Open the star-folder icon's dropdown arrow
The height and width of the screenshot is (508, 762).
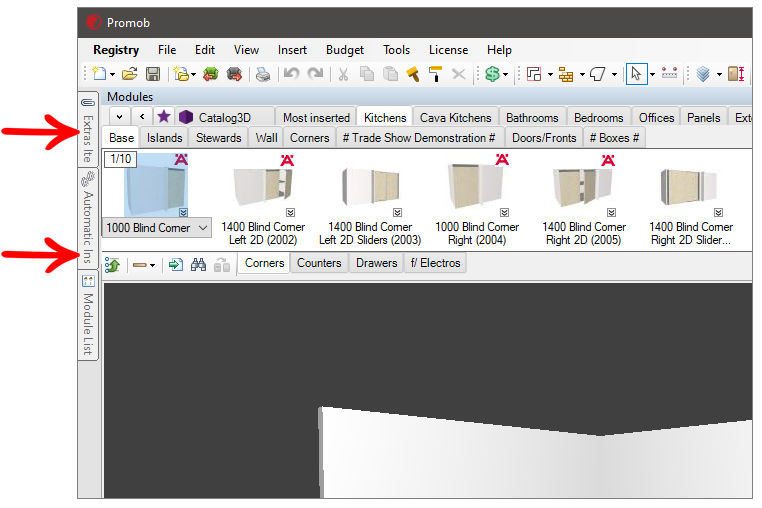[x=193, y=74]
